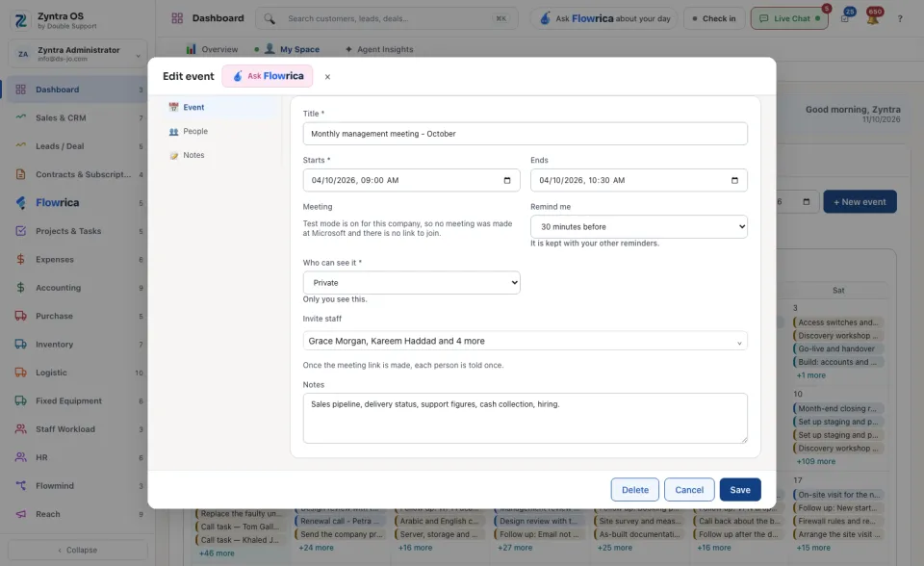This screenshot has width=924, height=566.
Task: Open the Staff Workload sidebar item
Action: pos(78,429)
